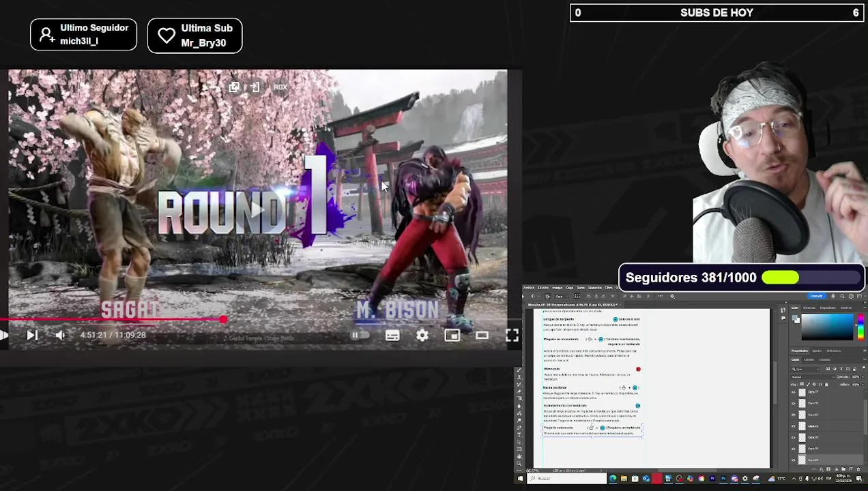Toggle visibility of the selected bottom layer

coord(794,460)
